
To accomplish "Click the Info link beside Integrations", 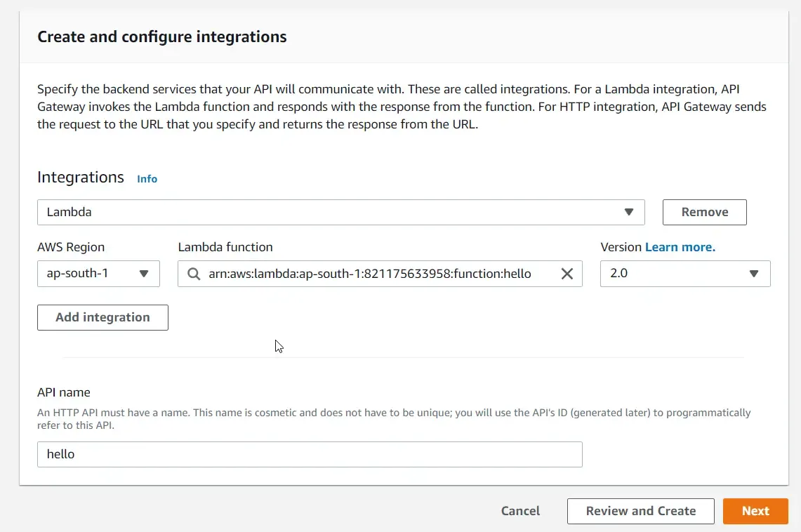I will (147, 179).
